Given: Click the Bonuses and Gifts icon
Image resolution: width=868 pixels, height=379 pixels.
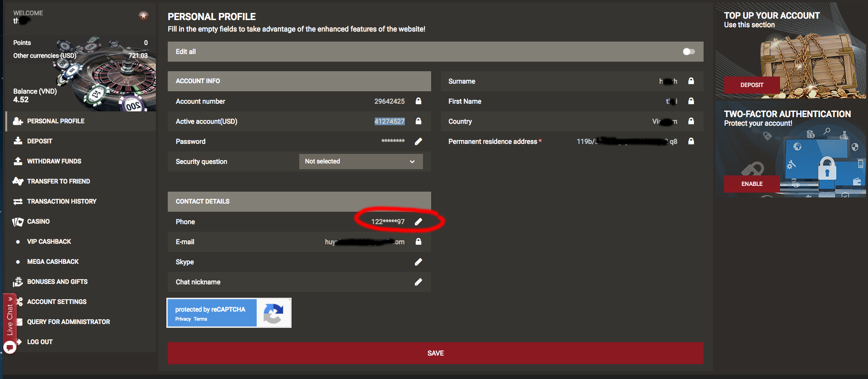Looking at the screenshot, I should pyautogui.click(x=18, y=282).
